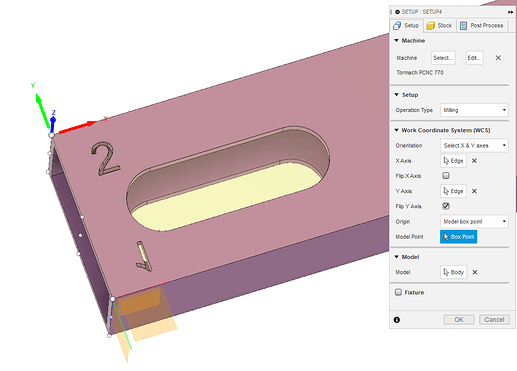Image resolution: width=517 pixels, height=371 pixels.
Task: Click the Setup tab cube icon
Action: click(397, 26)
